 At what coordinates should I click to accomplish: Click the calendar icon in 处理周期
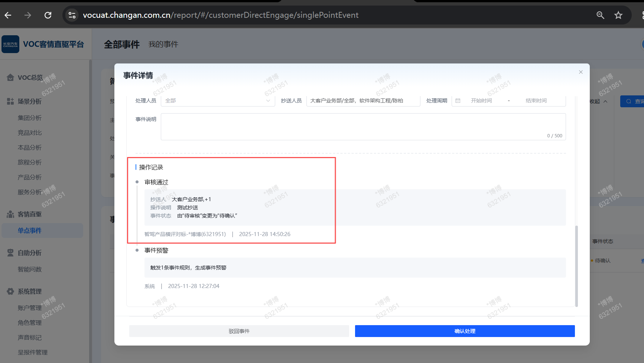tap(458, 101)
